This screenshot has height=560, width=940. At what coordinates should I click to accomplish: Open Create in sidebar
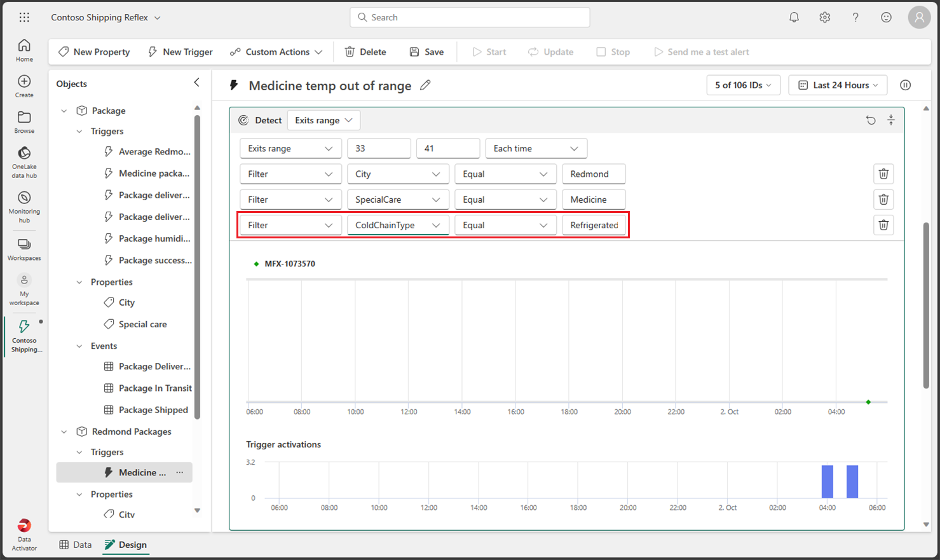click(24, 86)
